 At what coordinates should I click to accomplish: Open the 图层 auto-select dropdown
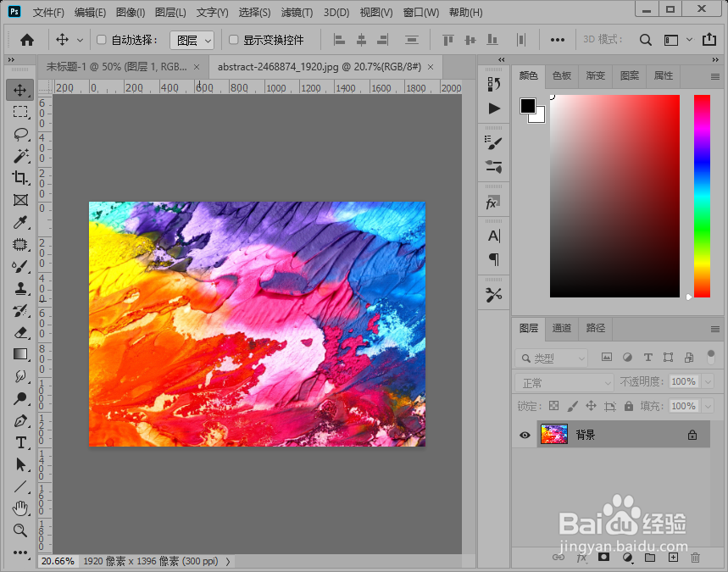192,41
